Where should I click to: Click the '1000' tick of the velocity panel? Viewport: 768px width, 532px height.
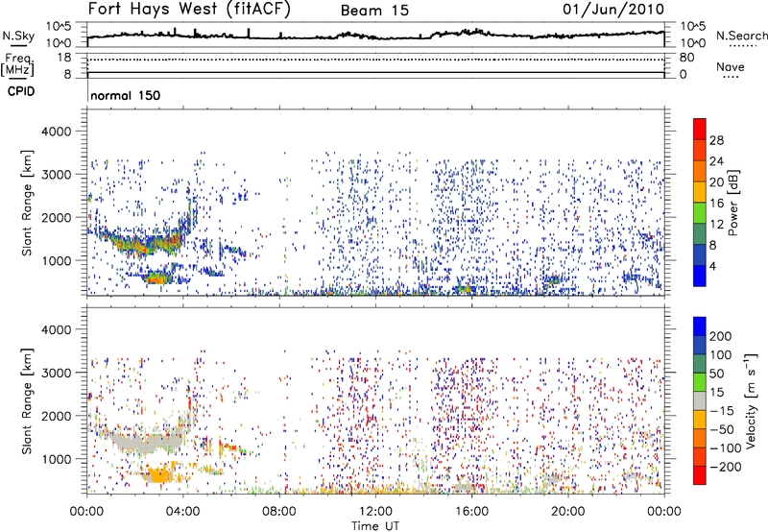click(x=57, y=459)
